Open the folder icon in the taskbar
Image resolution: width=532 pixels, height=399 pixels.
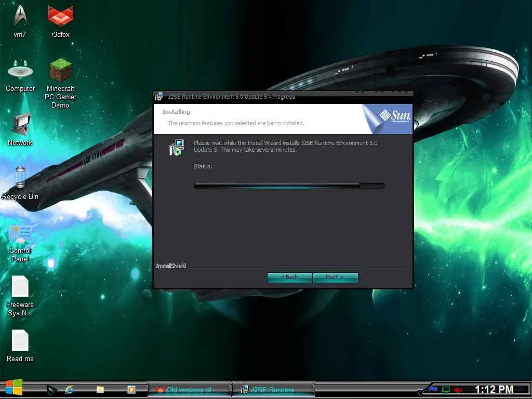(x=100, y=390)
